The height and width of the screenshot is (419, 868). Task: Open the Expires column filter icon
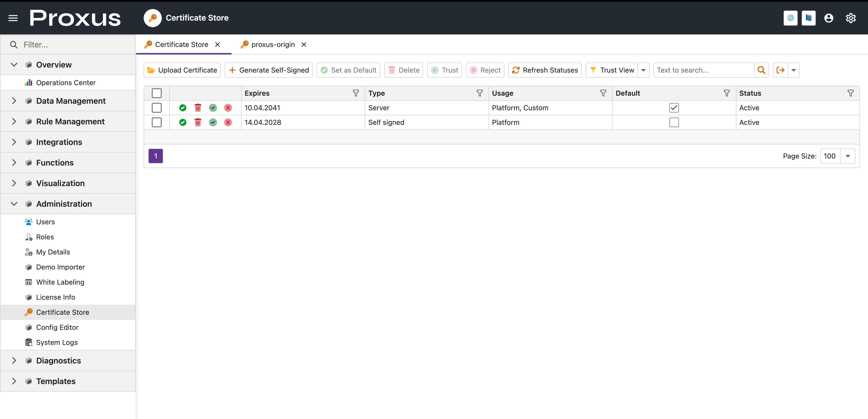point(356,93)
